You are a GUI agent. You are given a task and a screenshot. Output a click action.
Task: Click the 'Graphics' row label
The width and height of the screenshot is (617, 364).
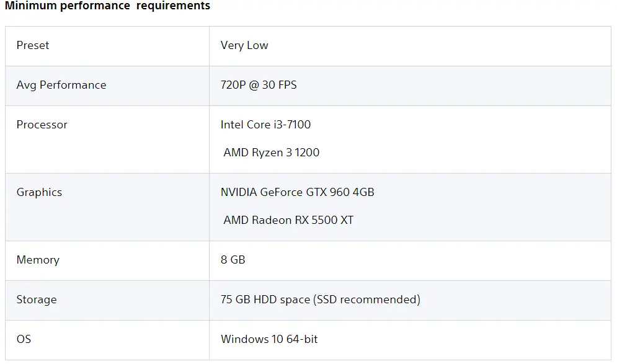click(x=39, y=192)
